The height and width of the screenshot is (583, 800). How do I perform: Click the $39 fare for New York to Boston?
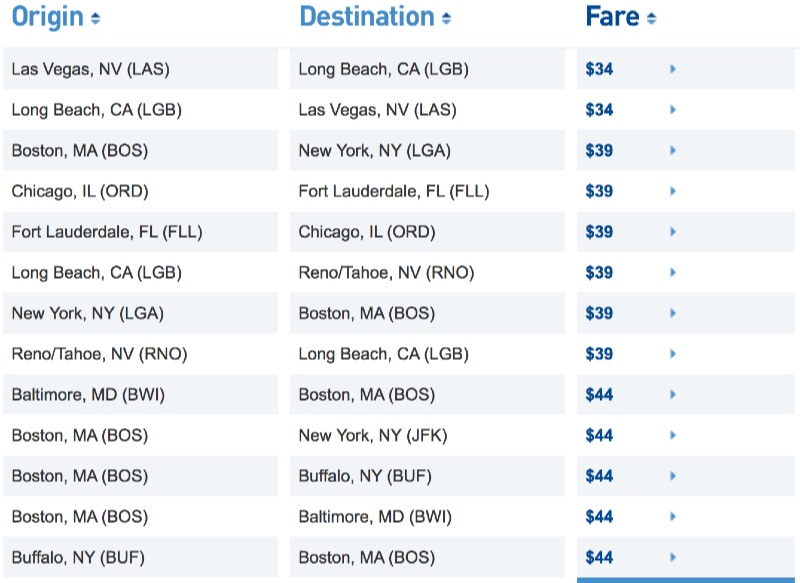(x=600, y=312)
